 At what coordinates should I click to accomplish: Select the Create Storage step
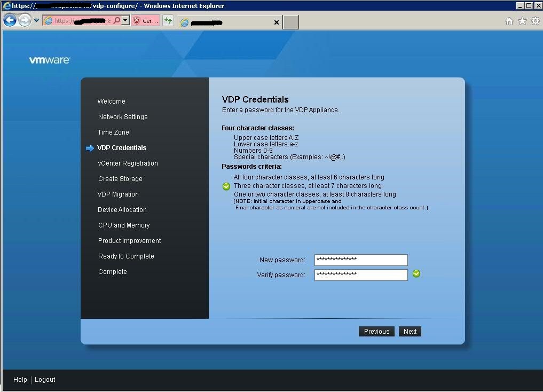(120, 179)
